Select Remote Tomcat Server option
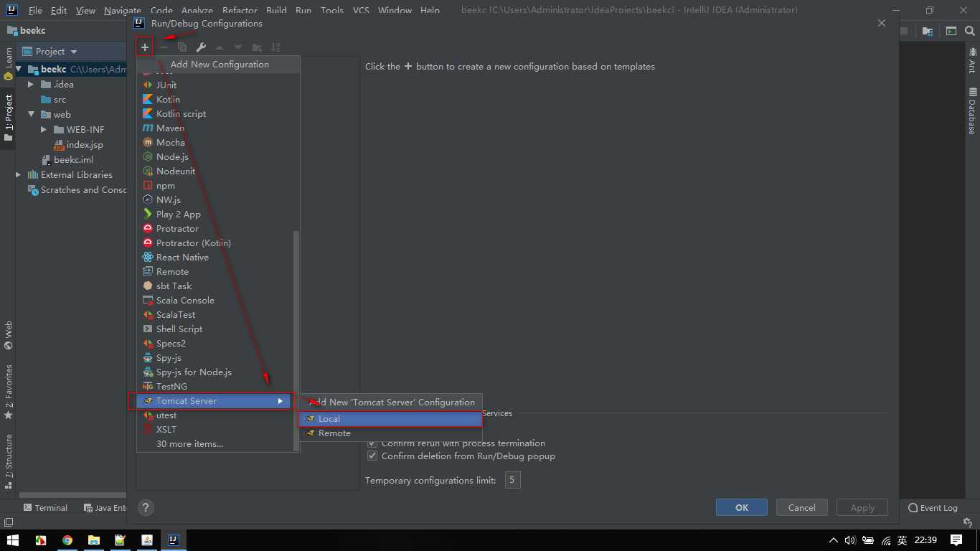The image size is (980, 551). point(390,433)
